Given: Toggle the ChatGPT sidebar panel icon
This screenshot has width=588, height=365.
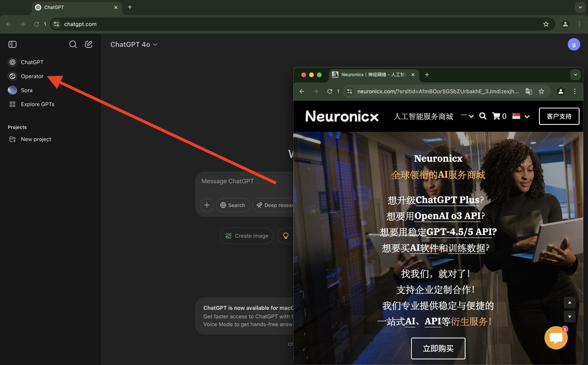Looking at the screenshot, I should pyautogui.click(x=13, y=45).
